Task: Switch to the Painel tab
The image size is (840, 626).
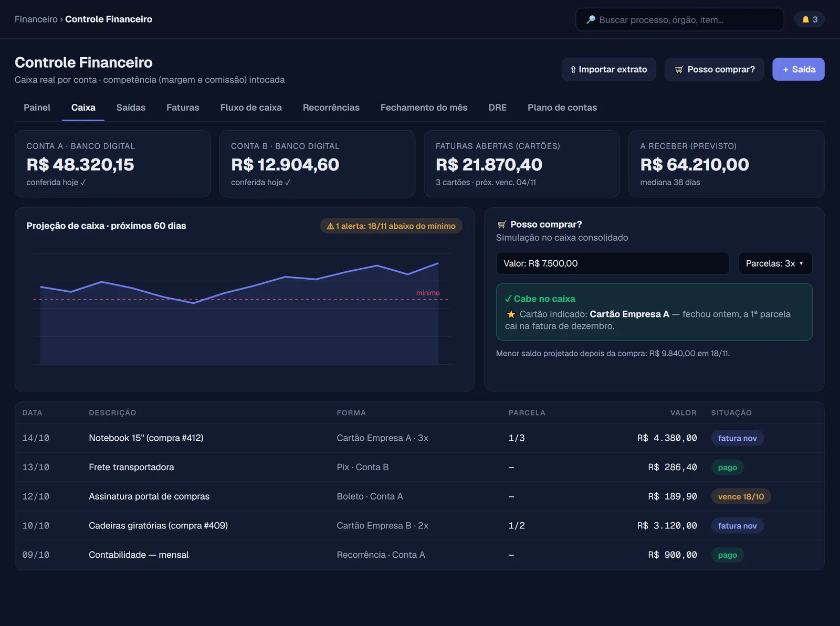Action: [37, 108]
